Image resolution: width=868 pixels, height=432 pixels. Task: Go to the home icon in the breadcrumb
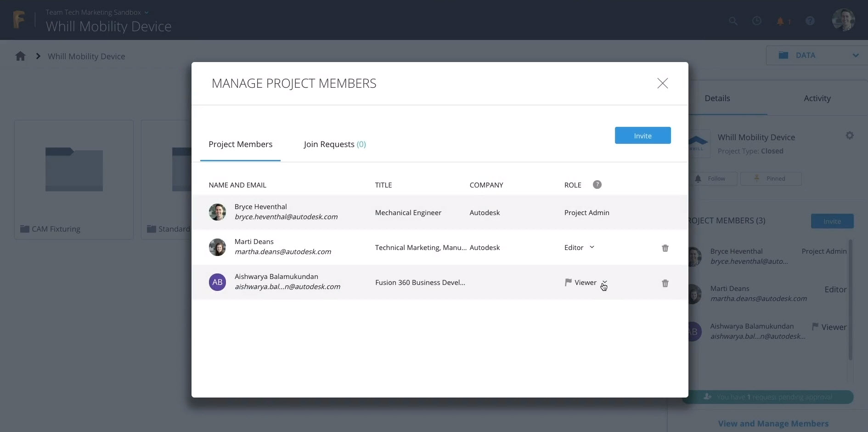(x=20, y=56)
